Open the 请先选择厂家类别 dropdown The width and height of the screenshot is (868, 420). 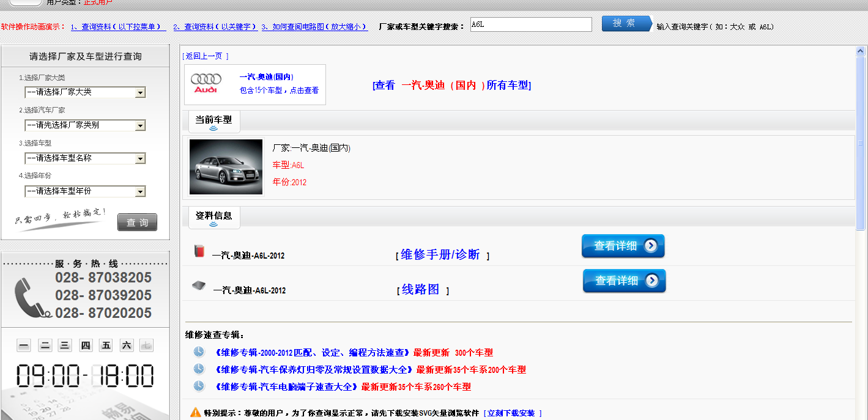pyautogui.click(x=85, y=125)
